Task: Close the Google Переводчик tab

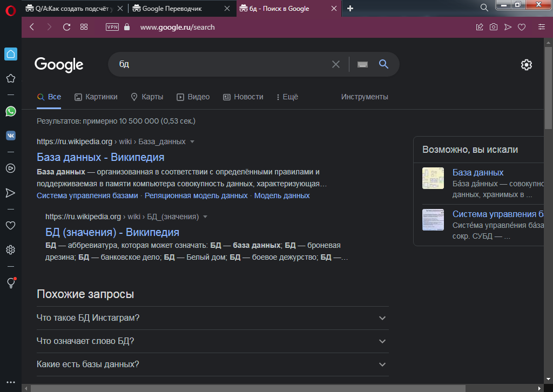Action: tap(227, 9)
